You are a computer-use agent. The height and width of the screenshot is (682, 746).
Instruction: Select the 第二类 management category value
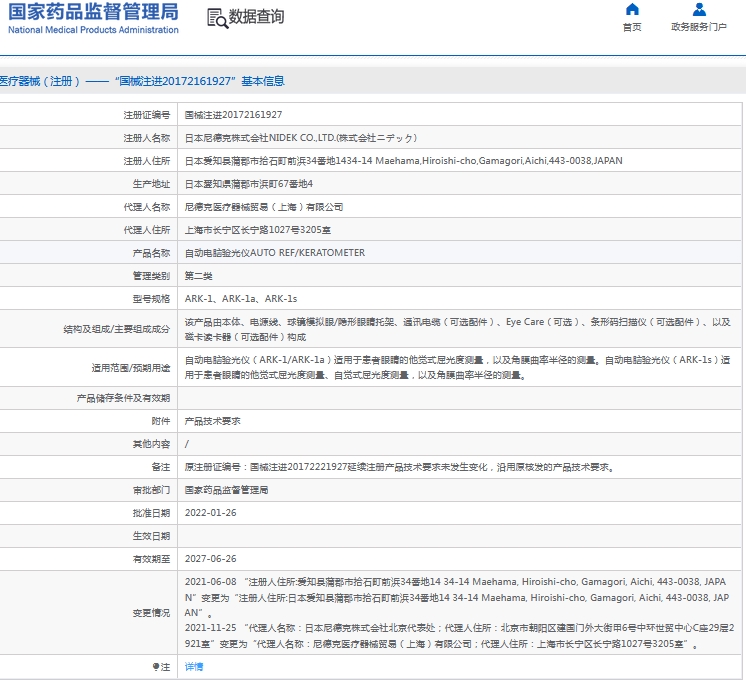(x=198, y=276)
